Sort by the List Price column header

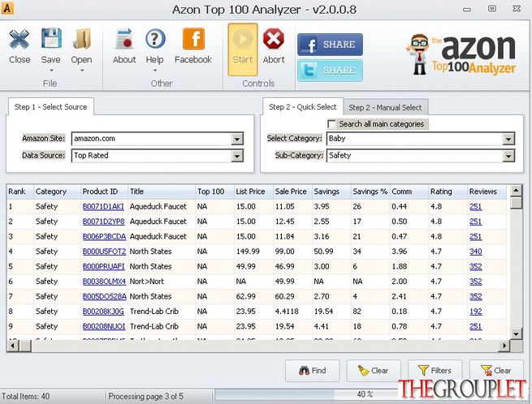(x=253, y=191)
